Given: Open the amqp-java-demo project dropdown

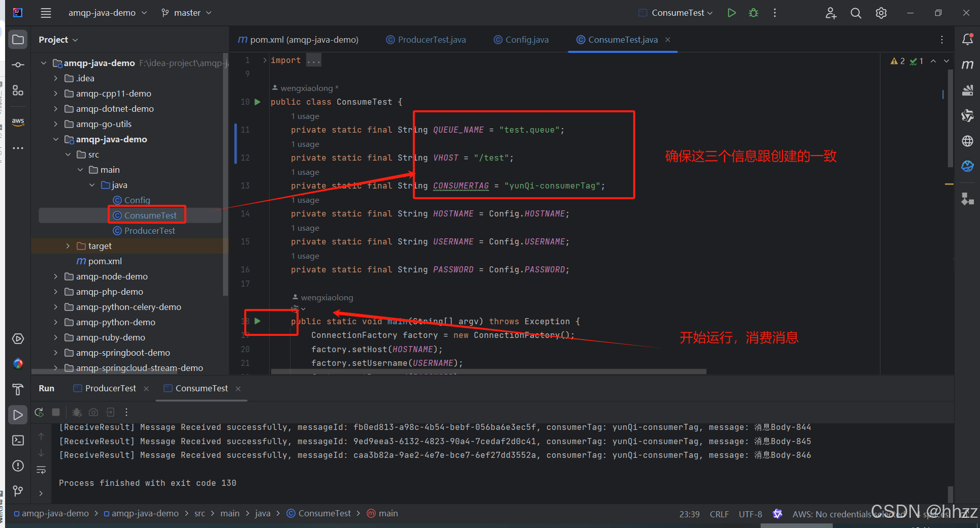Looking at the screenshot, I should (x=108, y=13).
